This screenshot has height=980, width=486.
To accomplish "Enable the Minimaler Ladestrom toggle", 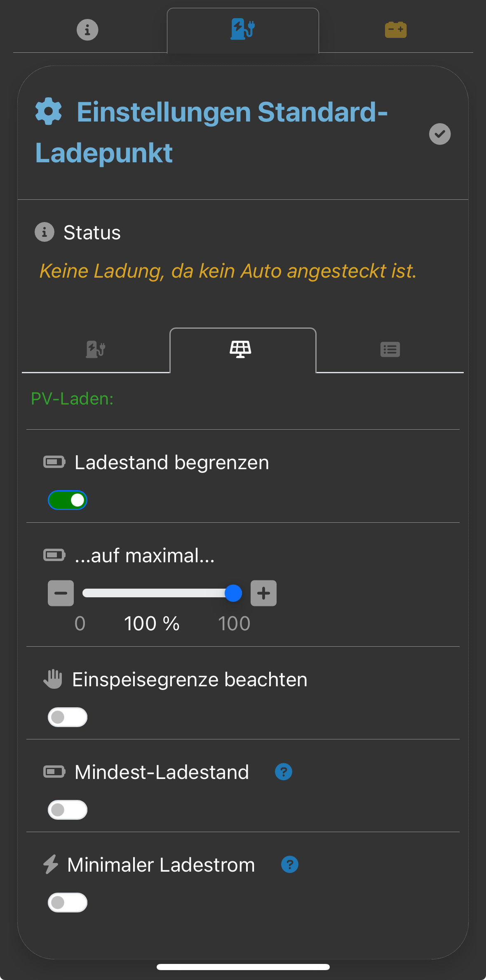I will click(68, 903).
